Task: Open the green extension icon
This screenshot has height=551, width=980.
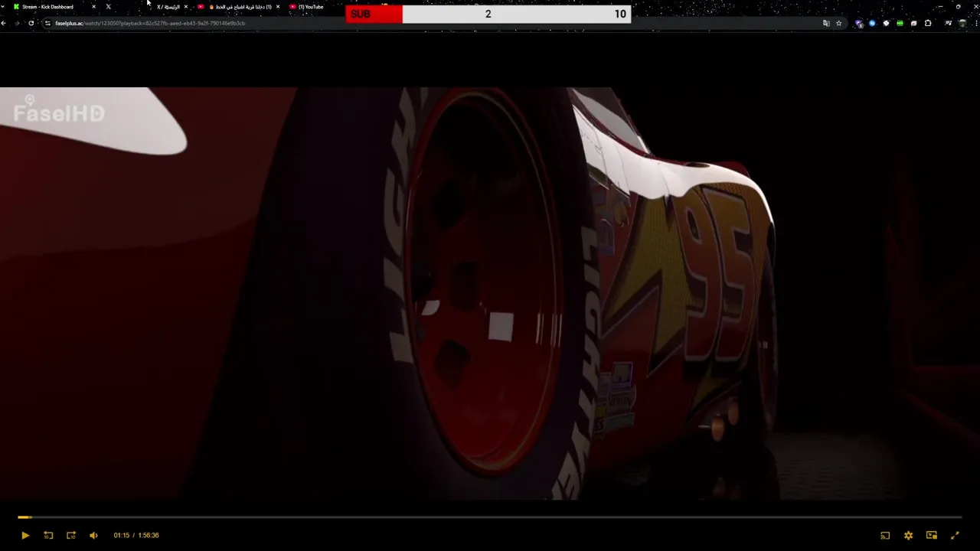Action: 900,23
